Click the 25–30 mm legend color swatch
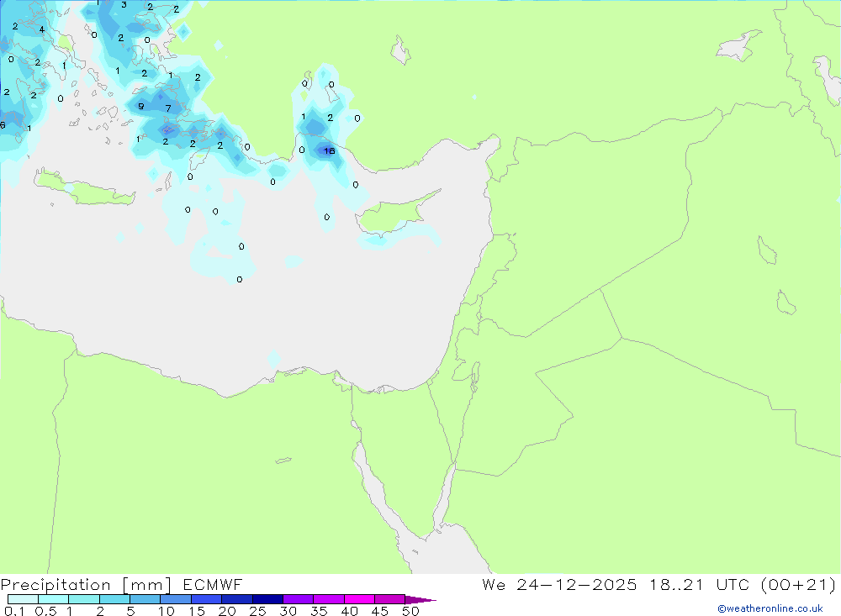Screen dimensions: 841x616 tap(267, 599)
